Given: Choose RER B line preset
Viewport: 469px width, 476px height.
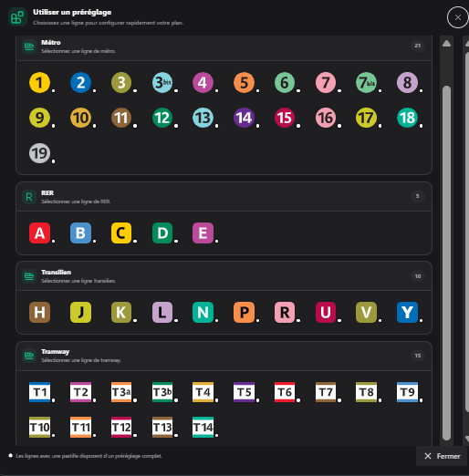Looking at the screenshot, I should pos(80,233).
